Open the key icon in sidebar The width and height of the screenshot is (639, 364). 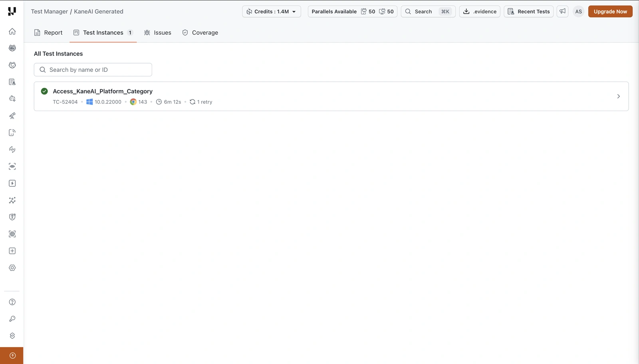coord(12,319)
